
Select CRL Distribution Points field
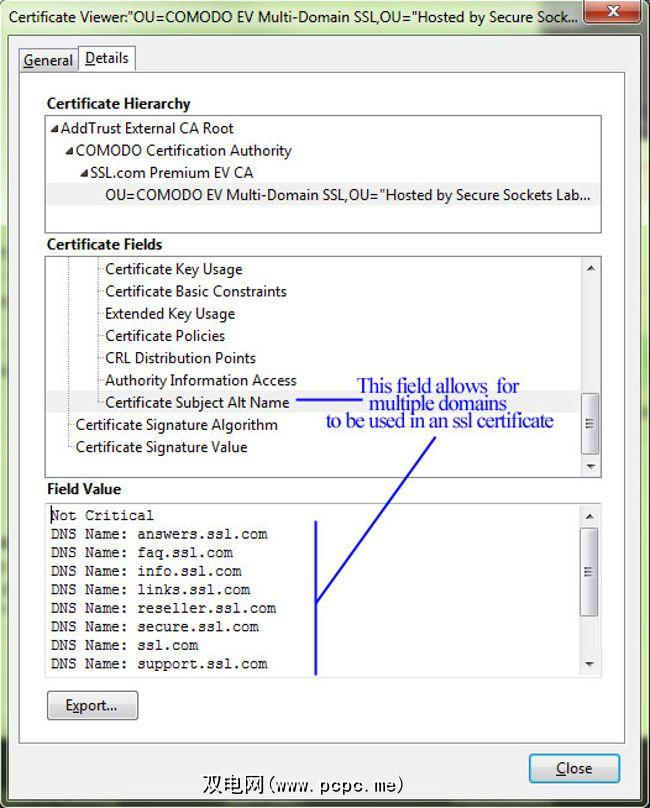tap(180, 358)
